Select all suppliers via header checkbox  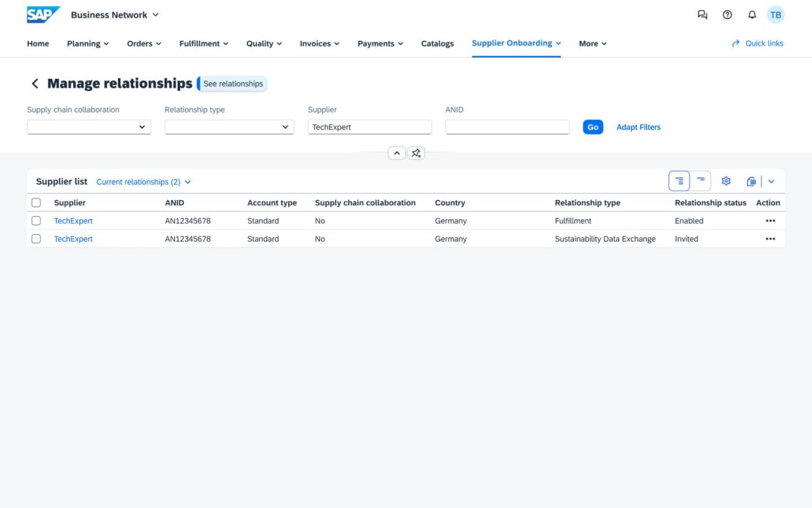[36, 203]
